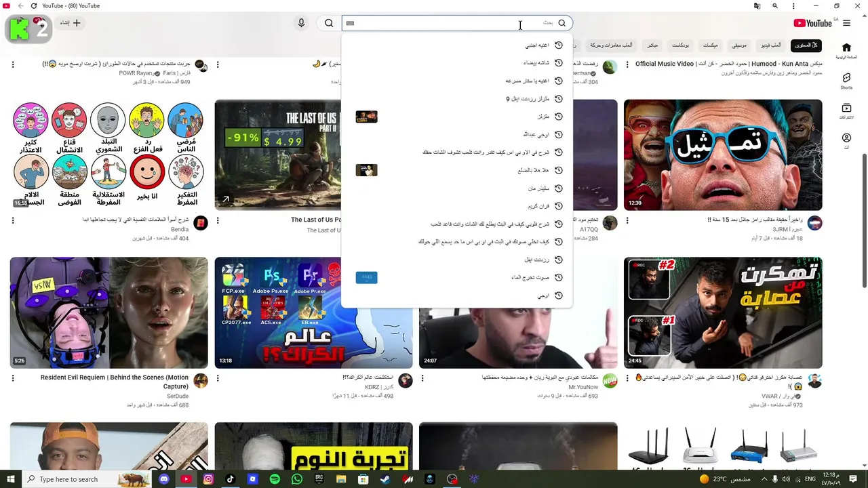
Task: Open Discord from the taskbar
Action: 163,479
